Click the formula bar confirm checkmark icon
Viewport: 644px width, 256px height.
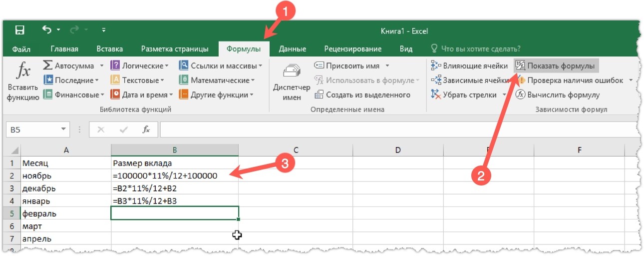124,129
